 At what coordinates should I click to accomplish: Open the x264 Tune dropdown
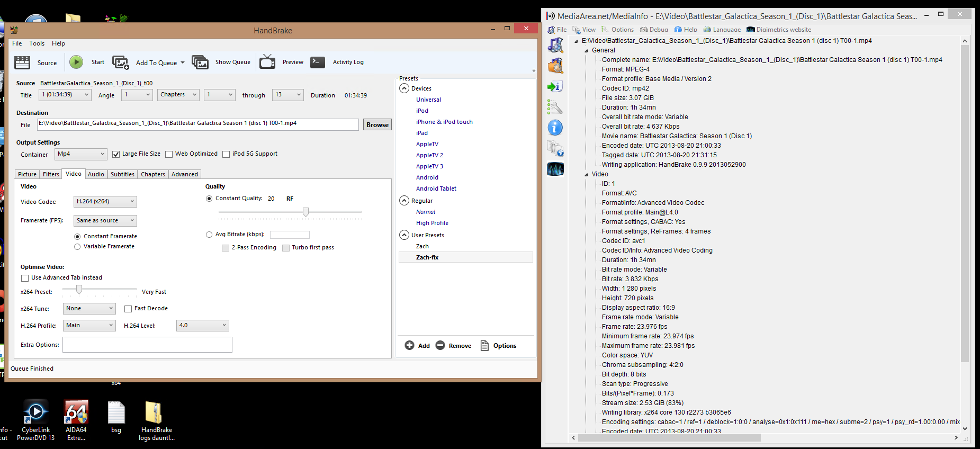click(89, 309)
